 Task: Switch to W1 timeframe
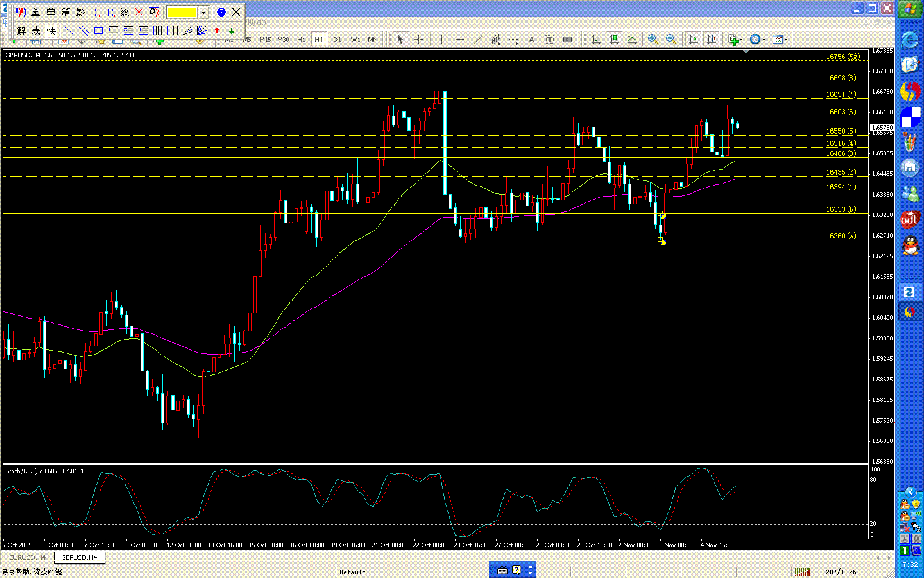355,39
